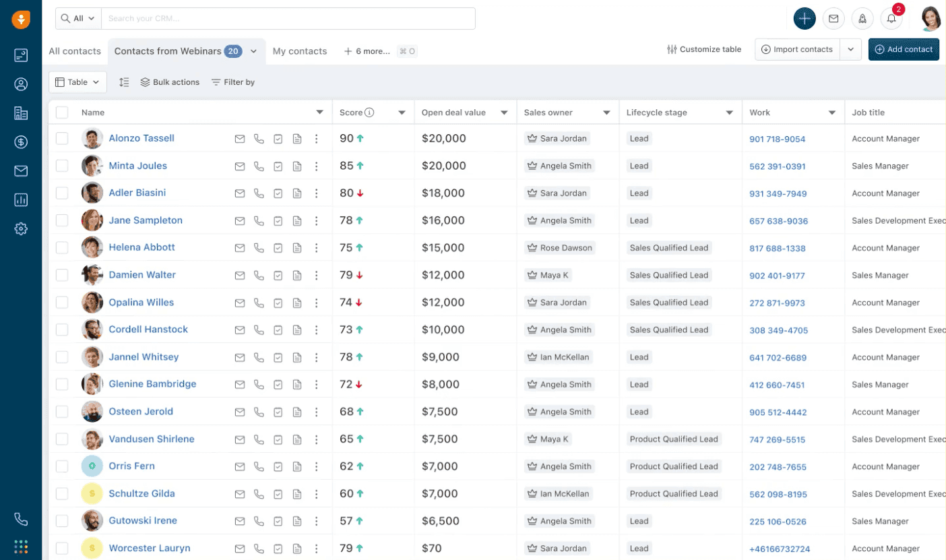Image resolution: width=946 pixels, height=560 pixels.
Task: Switch to My contacts tab
Action: click(x=300, y=51)
